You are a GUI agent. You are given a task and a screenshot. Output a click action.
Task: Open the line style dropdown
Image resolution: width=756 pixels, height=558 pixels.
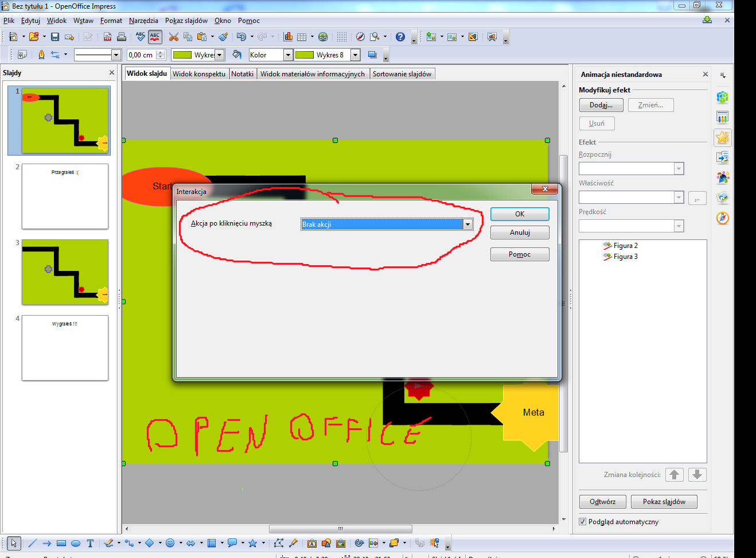click(116, 55)
